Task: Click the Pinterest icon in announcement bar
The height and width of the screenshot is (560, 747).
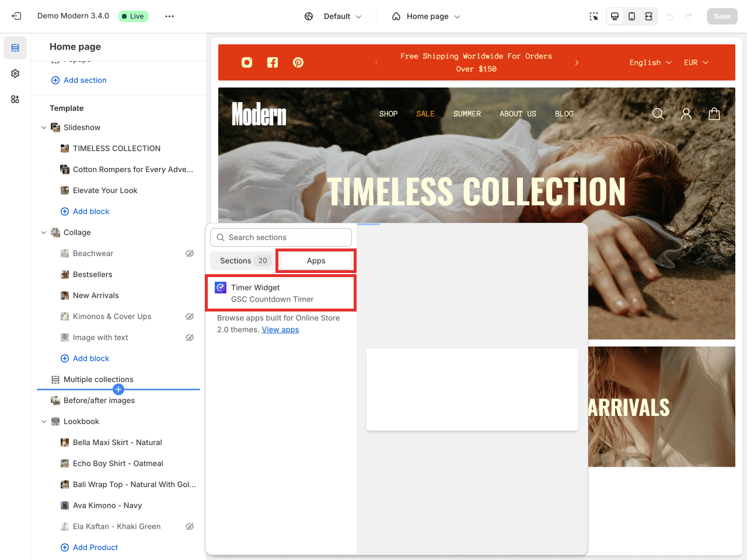Action: 298,62
